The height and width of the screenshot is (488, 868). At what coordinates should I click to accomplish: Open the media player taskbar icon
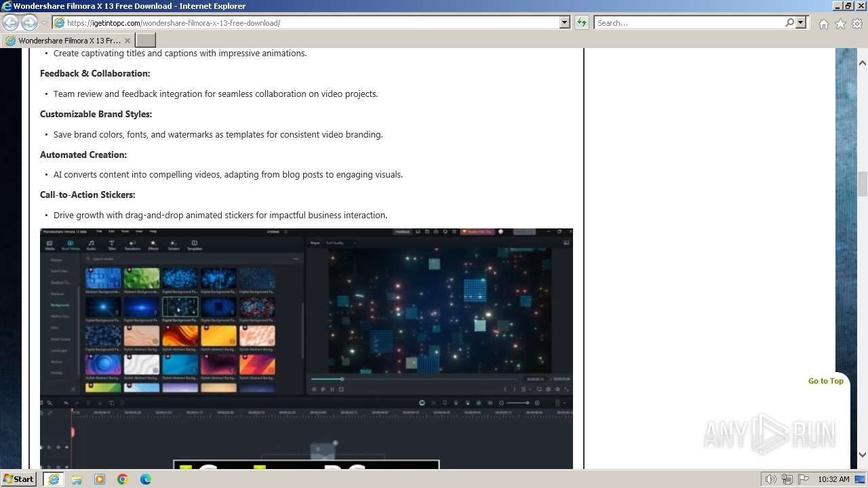coord(100,479)
